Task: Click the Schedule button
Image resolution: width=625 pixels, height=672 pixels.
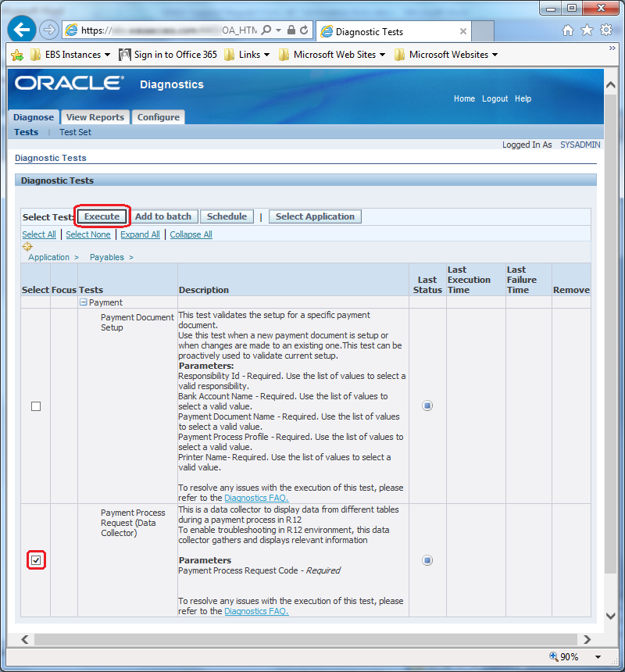Action: [227, 216]
